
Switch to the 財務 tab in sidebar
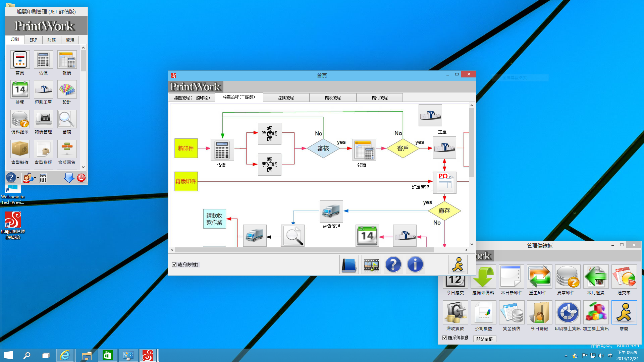tap(52, 40)
